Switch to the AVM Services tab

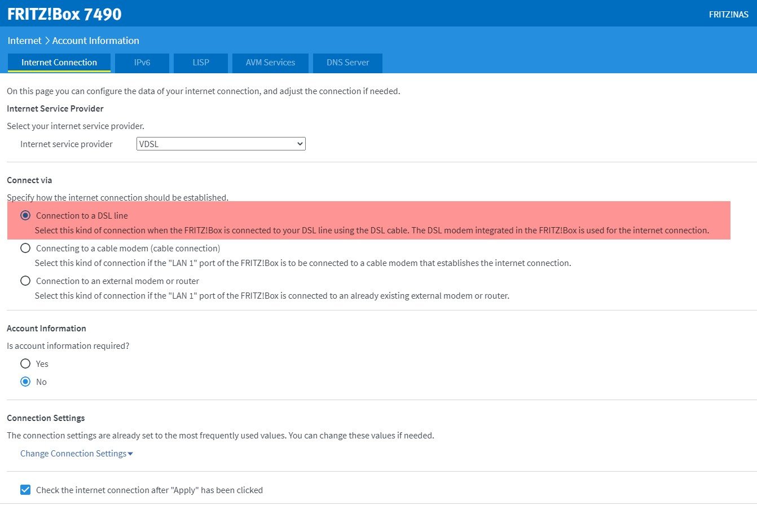tap(270, 63)
